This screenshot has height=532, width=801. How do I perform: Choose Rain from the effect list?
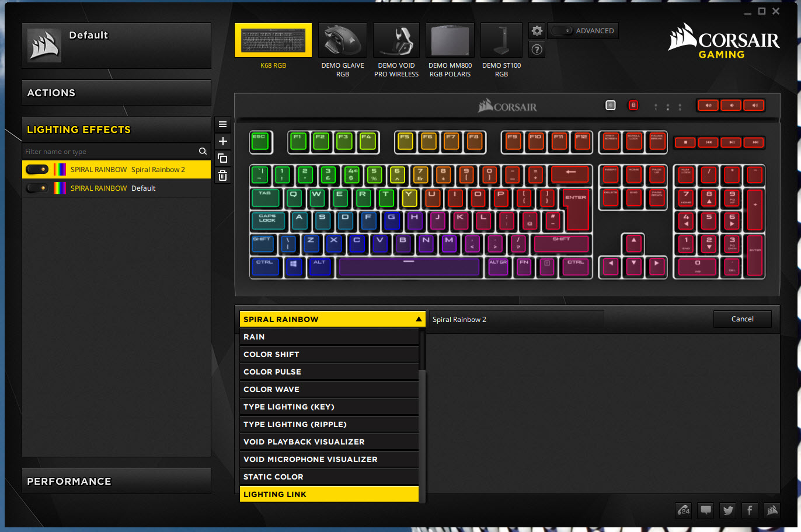click(x=329, y=337)
